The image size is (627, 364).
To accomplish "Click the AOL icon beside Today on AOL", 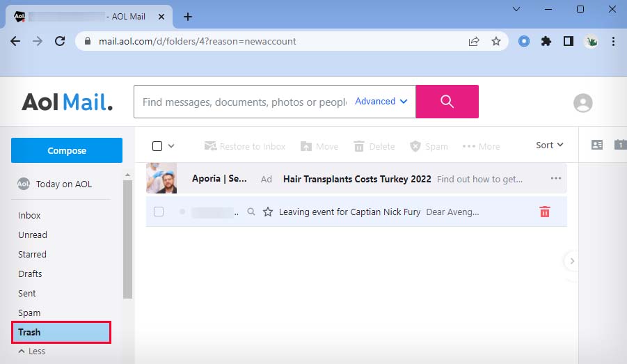I will (23, 184).
